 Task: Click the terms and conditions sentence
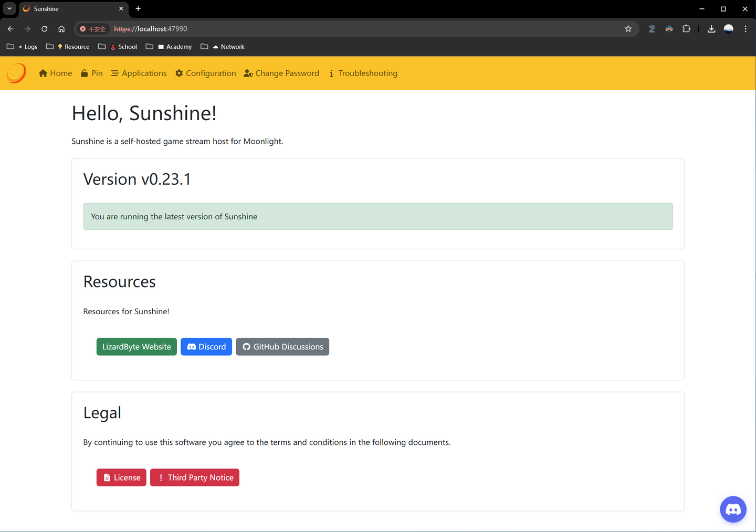pos(267,442)
